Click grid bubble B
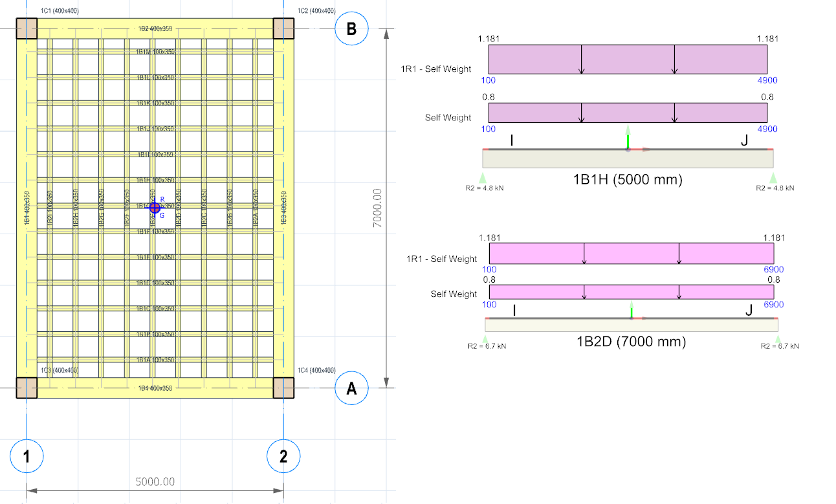Image resolution: width=836 pixels, height=504 pixels. [351, 29]
